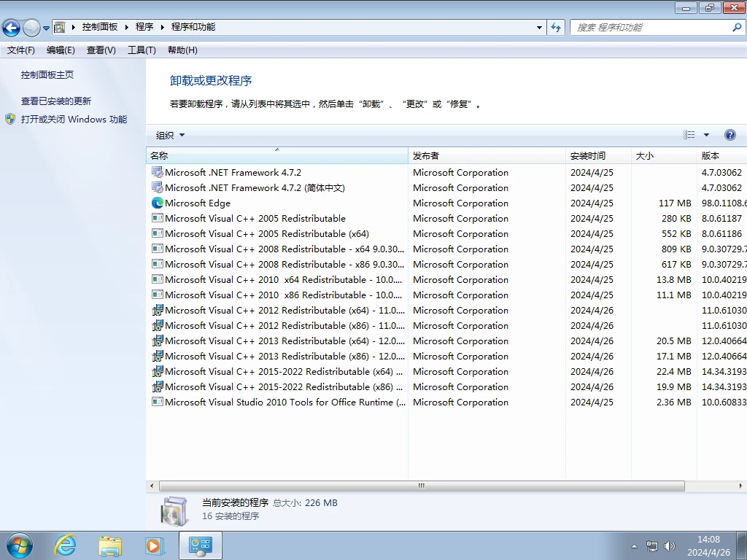Select Visual C++ 2010 x64 icon

coord(158,279)
